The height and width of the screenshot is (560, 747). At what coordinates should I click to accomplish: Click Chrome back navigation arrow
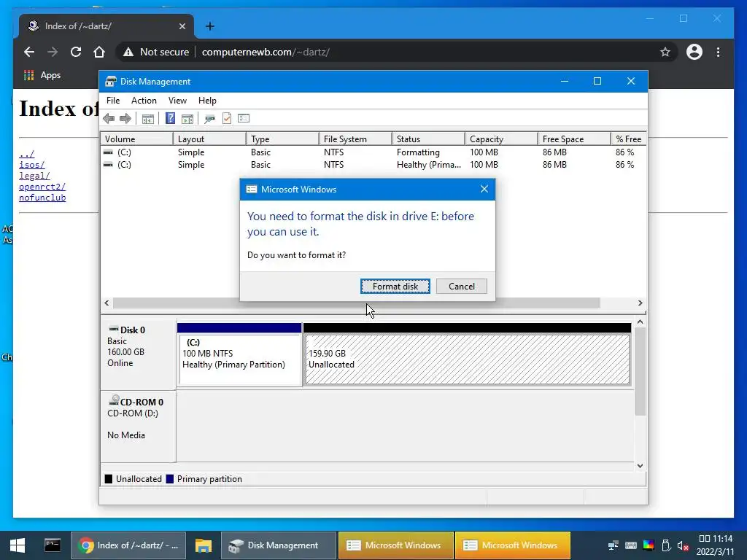(29, 52)
